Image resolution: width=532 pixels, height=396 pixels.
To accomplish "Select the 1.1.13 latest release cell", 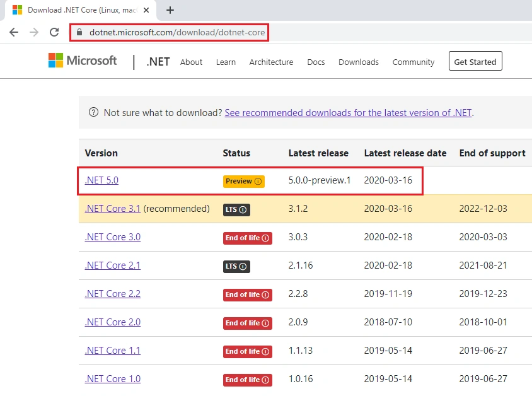I will (x=301, y=350).
